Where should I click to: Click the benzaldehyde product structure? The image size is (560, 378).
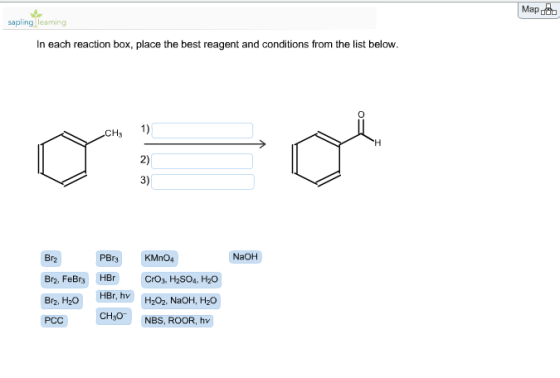tap(337, 149)
